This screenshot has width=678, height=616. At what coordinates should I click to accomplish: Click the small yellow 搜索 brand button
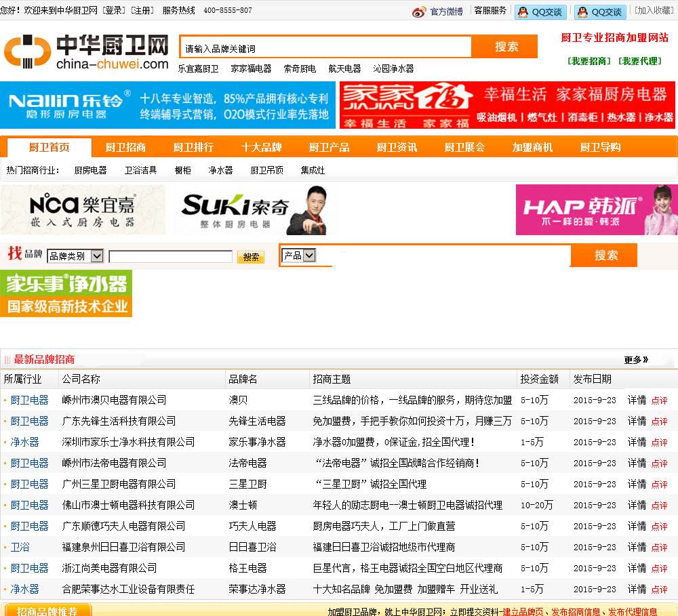pos(251,258)
